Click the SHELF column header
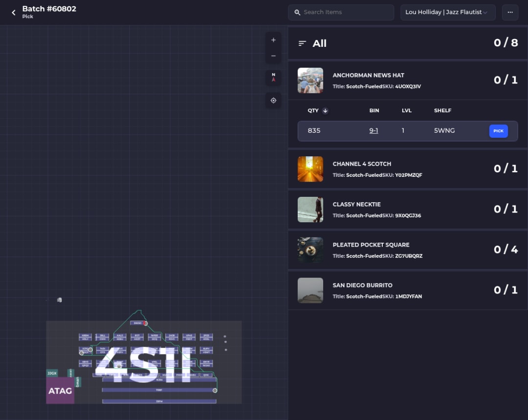This screenshot has height=420, width=528. point(442,111)
